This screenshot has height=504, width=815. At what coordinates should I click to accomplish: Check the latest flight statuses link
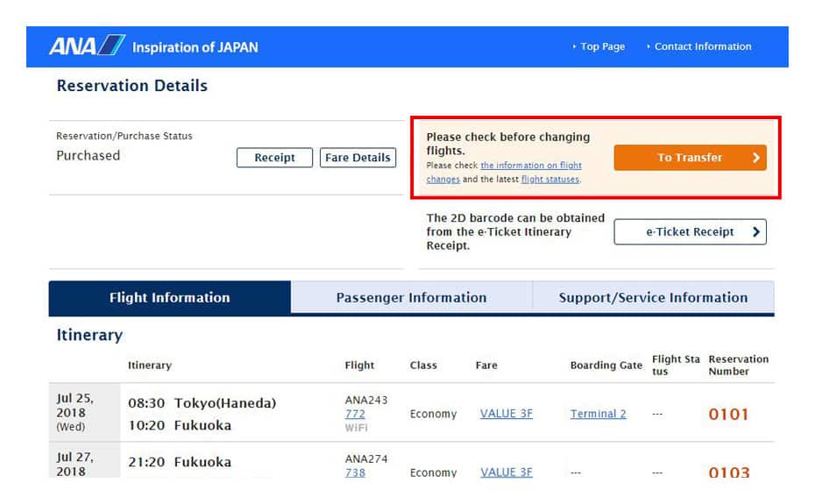tap(549, 180)
